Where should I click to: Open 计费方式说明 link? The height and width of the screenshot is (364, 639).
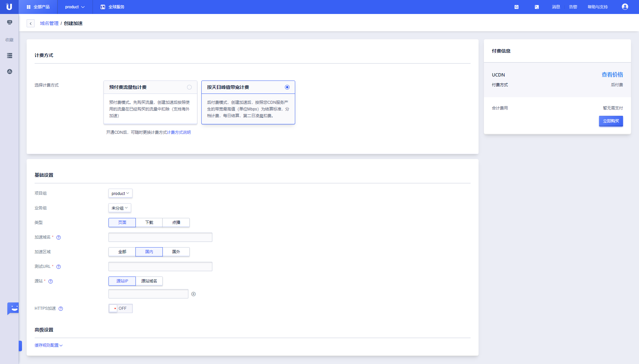(179, 132)
